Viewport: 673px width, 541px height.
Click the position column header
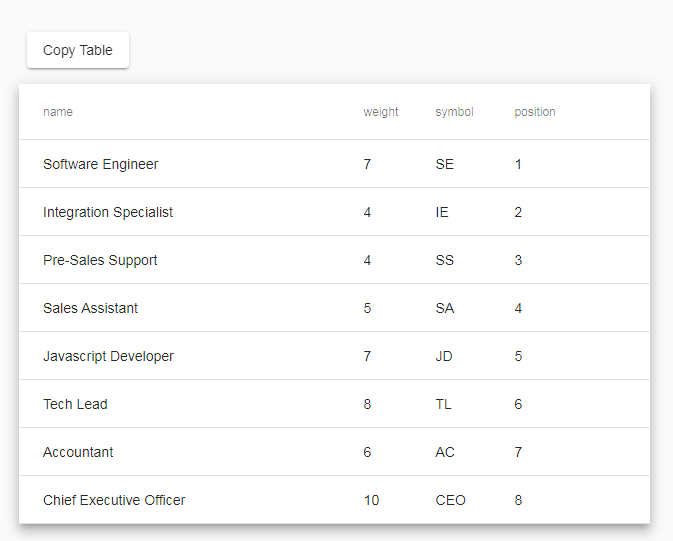point(535,112)
